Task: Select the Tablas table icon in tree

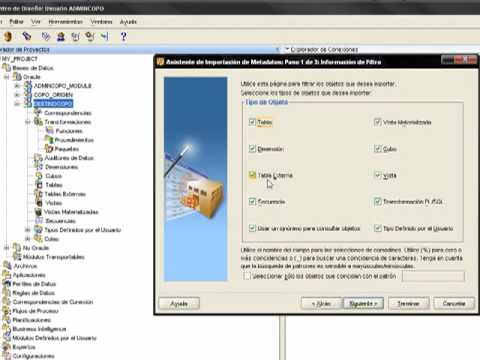Action: tap(39, 185)
